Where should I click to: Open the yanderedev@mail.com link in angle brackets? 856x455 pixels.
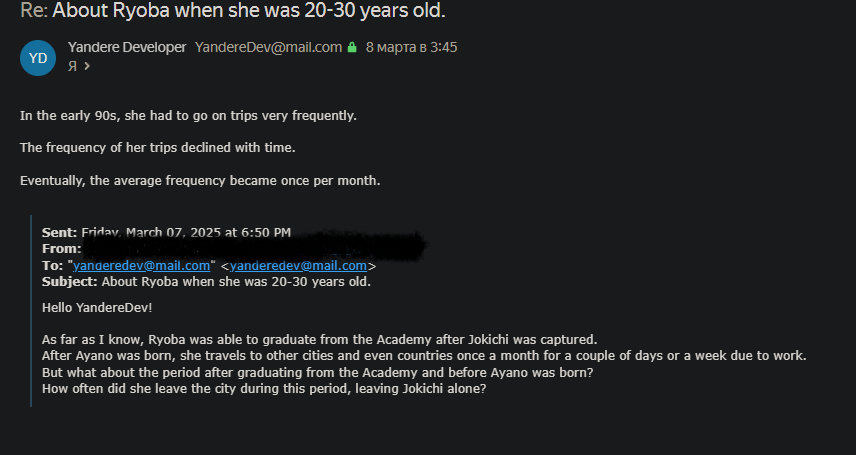(x=298, y=265)
